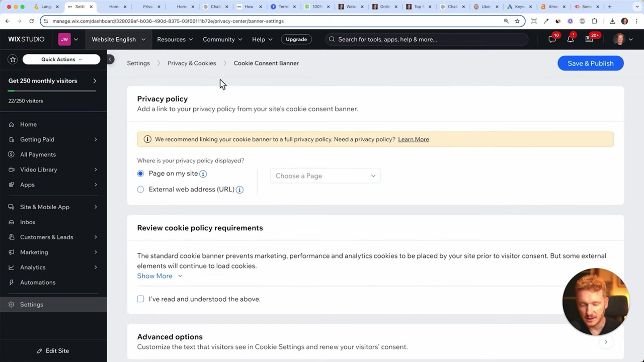Image resolution: width=644 pixels, height=362 pixels.
Task: Bookmark this page with the star icon
Action: (x=517, y=21)
